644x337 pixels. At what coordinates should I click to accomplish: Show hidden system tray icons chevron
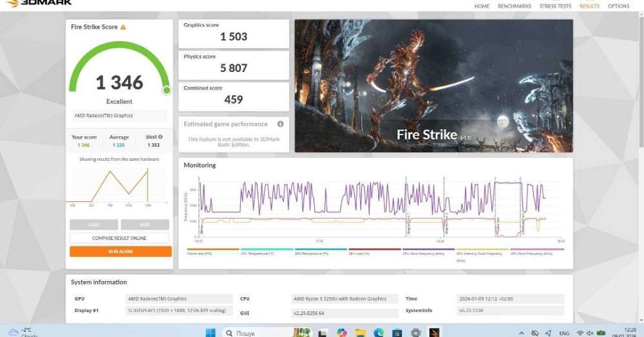tap(521, 332)
